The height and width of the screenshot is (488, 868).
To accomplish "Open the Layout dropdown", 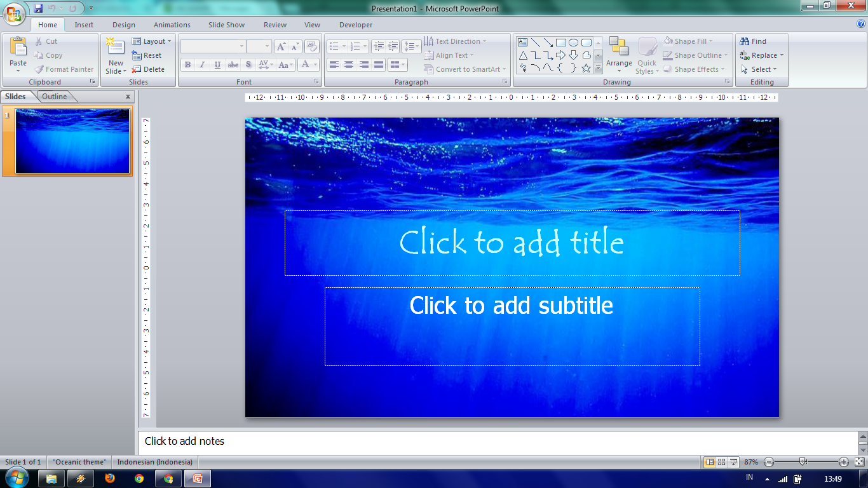I will 152,41.
